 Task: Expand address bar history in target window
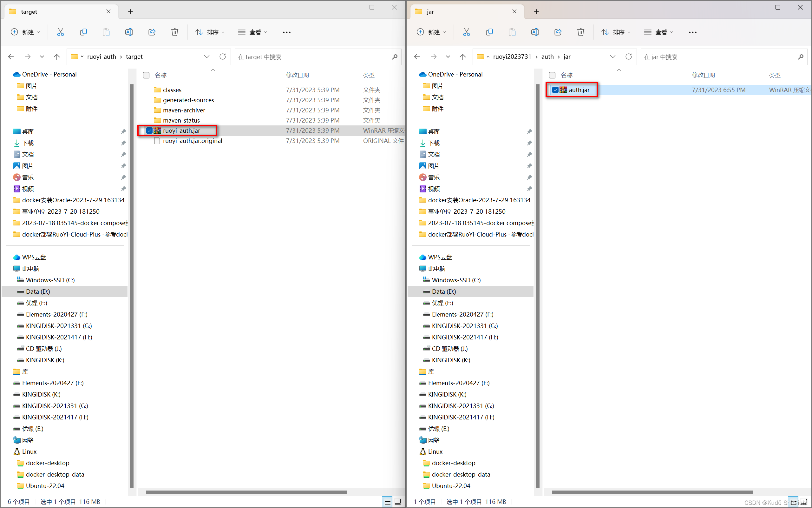207,57
